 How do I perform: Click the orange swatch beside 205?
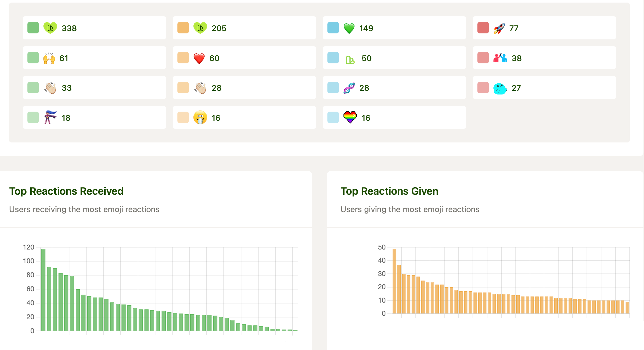click(183, 28)
